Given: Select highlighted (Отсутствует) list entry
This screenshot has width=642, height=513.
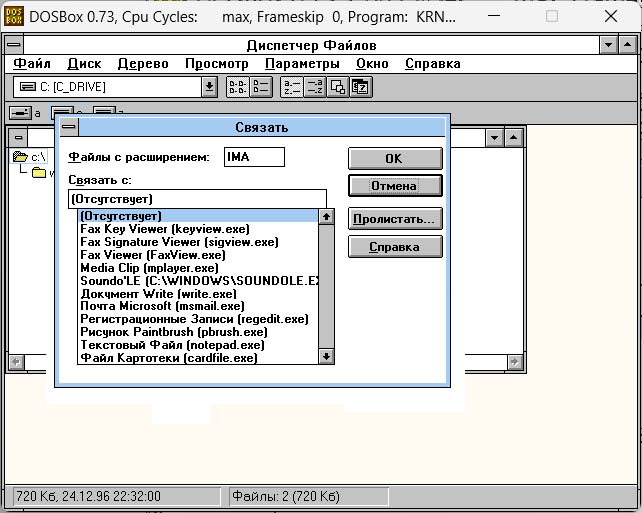Looking at the screenshot, I should pyautogui.click(x=198, y=216).
